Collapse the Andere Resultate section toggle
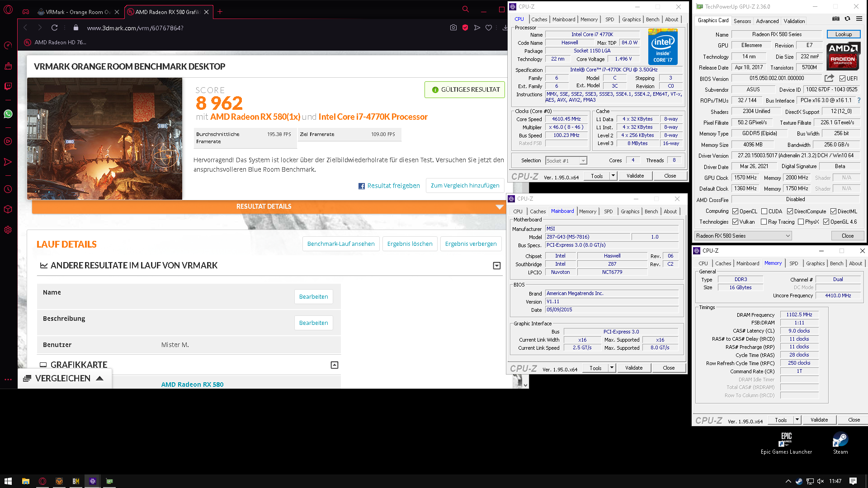This screenshot has height=488, width=868. pyautogui.click(x=497, y=266)
